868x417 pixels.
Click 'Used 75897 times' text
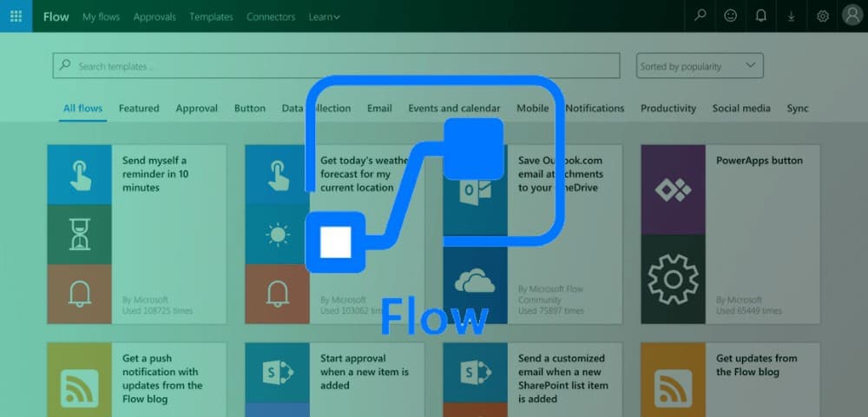(551, 311)
